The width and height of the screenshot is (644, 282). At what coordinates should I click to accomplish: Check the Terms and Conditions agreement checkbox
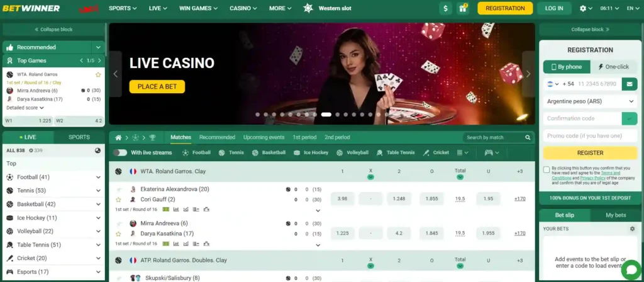547,169
